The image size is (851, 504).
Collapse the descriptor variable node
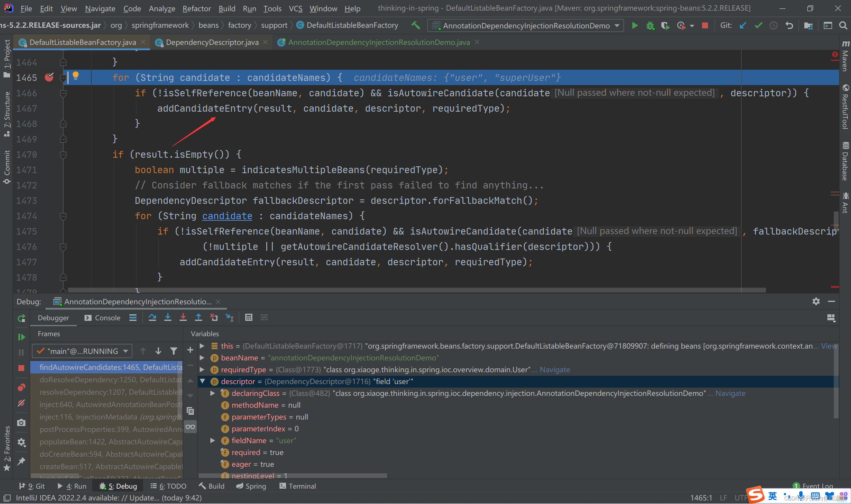pos(202,381)
